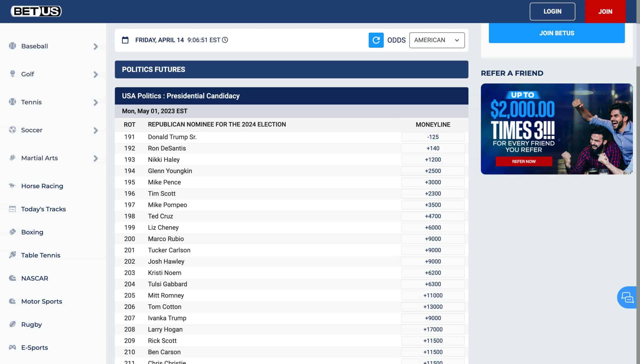Select Tucker Carlson +9000 moneyline
This screenshot has height=364, width=640.
tap(433, 250)
